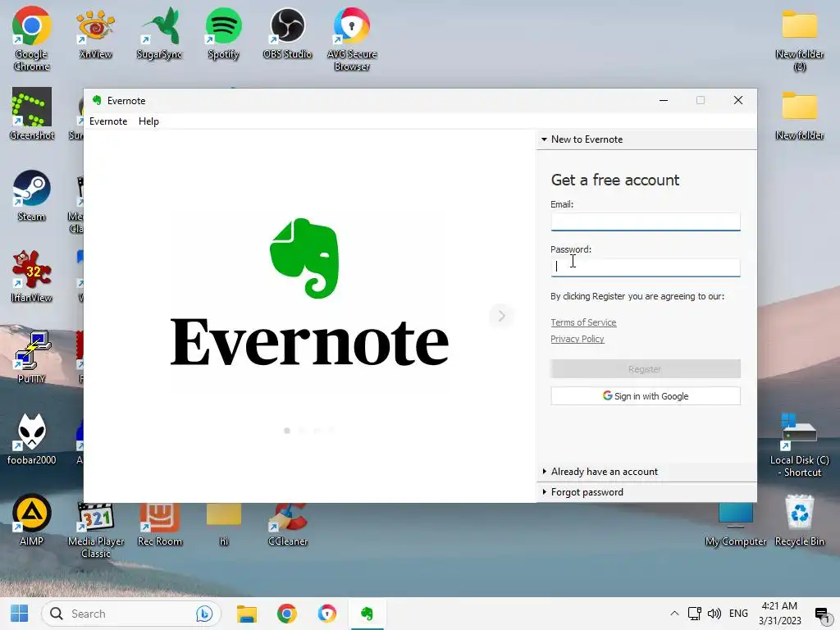The height and width of the screenshot is (630, 840).
Task: Launch Steam from the desktop
Action: (32, 195)
